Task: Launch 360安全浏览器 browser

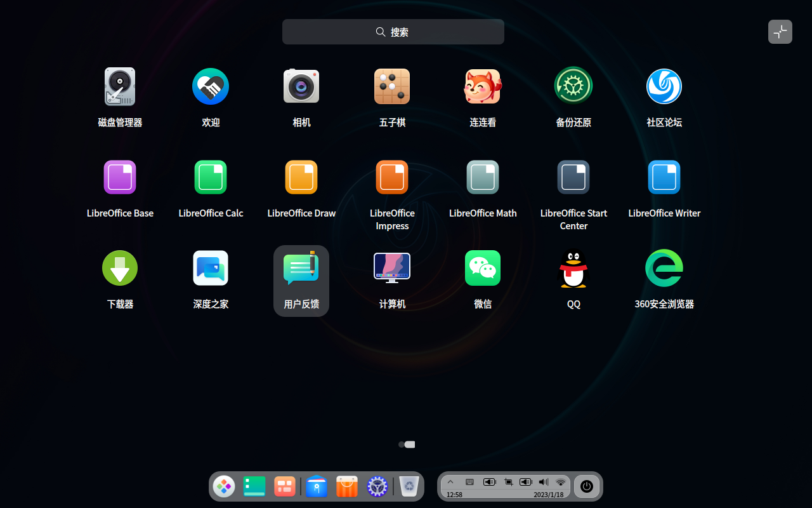Action: pyautogui.click(x=664, y=267)
